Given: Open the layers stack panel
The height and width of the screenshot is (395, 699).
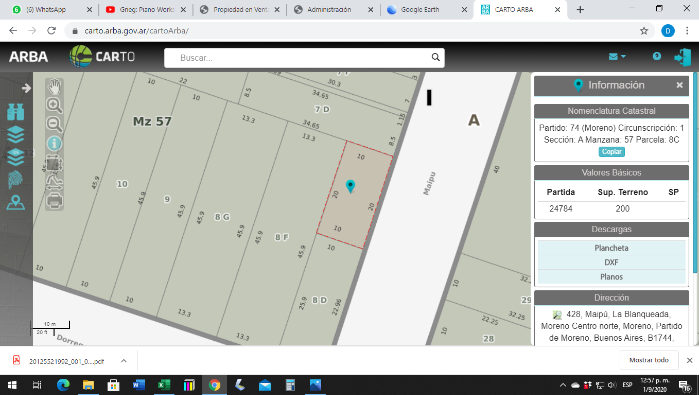Looking at the screenshot, I should click(16, 134).
